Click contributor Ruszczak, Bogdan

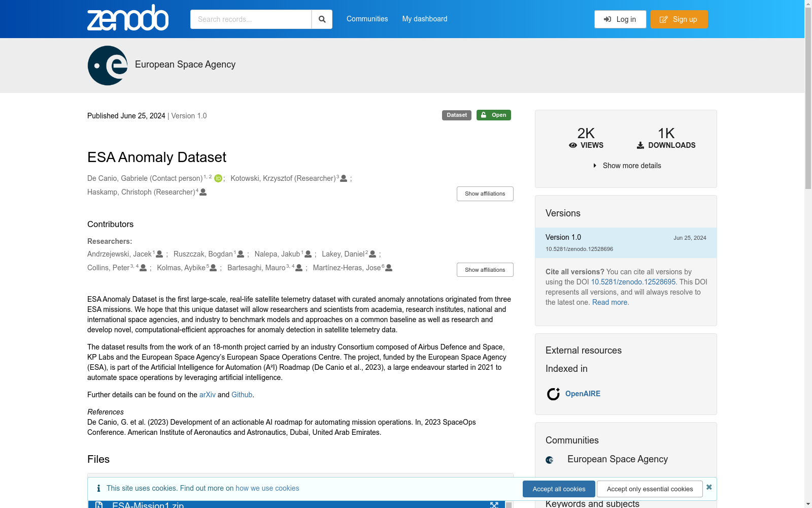tap(203, 254)
